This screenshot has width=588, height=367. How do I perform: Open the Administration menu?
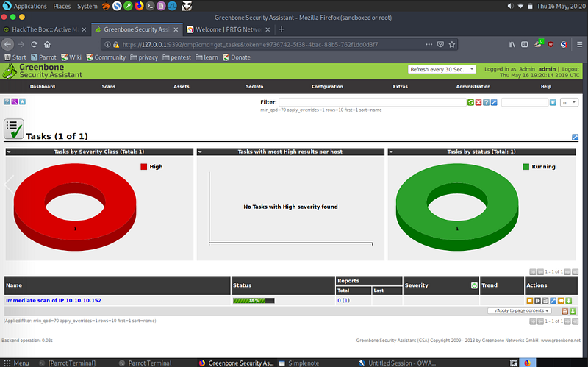point(473,86)
